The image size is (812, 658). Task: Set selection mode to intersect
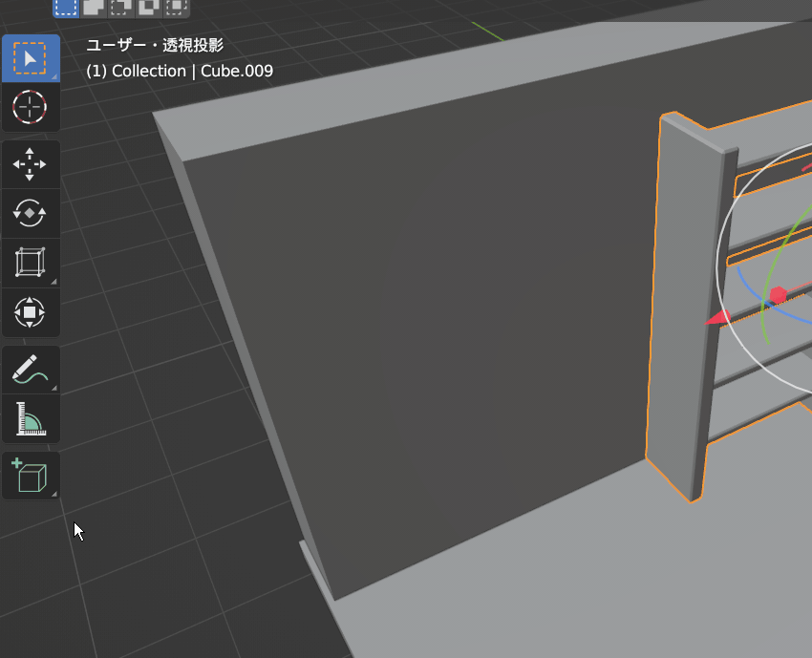[x=176, y=8]
